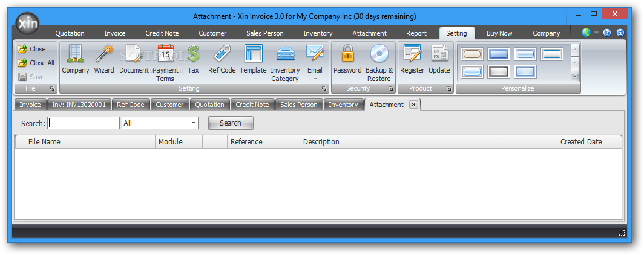Switch to the Customer ribbon tab
This screenshot has height=255, width=644.
(213, 33)
